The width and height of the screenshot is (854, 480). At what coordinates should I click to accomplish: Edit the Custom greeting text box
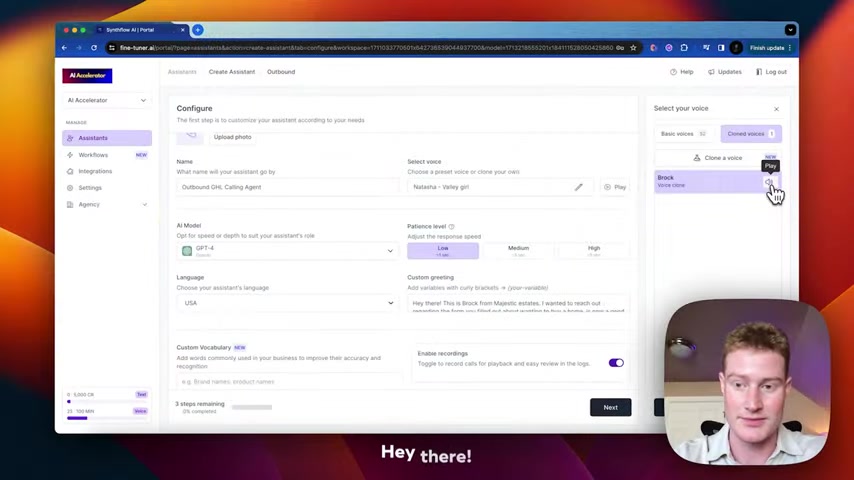[518, 304]
